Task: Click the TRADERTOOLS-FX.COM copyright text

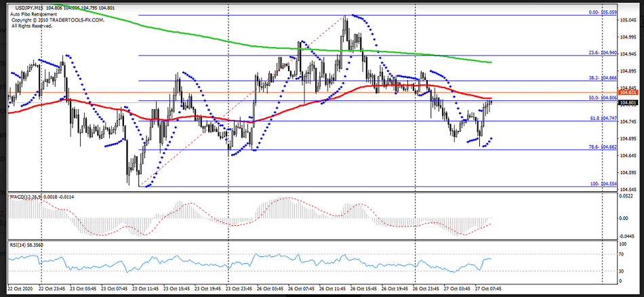Action: [x=58, y=20]
